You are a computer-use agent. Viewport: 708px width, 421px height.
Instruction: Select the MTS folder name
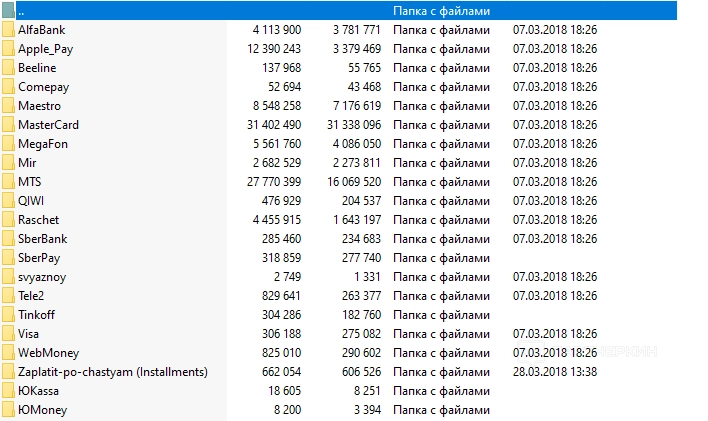30,182
